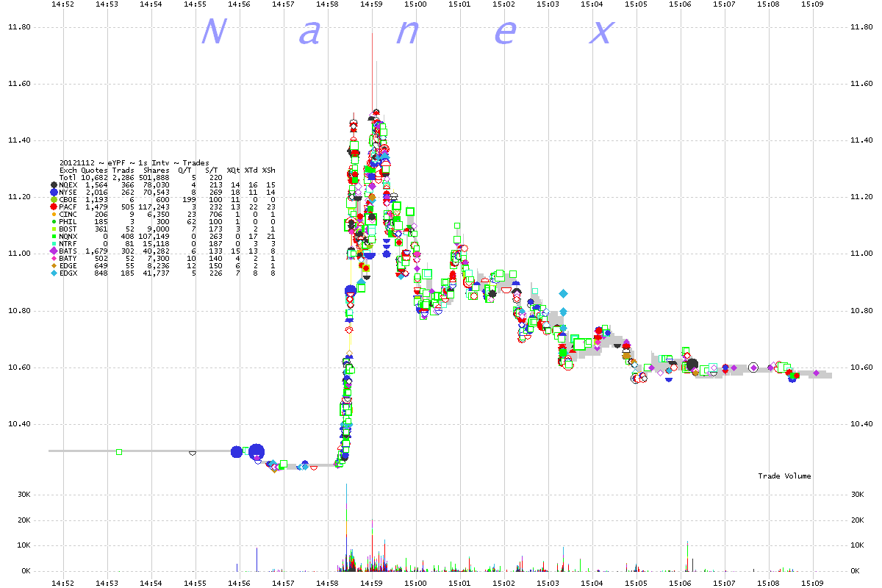The height and width of the screenshot is (588, 882).
Task: Click the pink BATY legend diamond
Action: [54, 258]
